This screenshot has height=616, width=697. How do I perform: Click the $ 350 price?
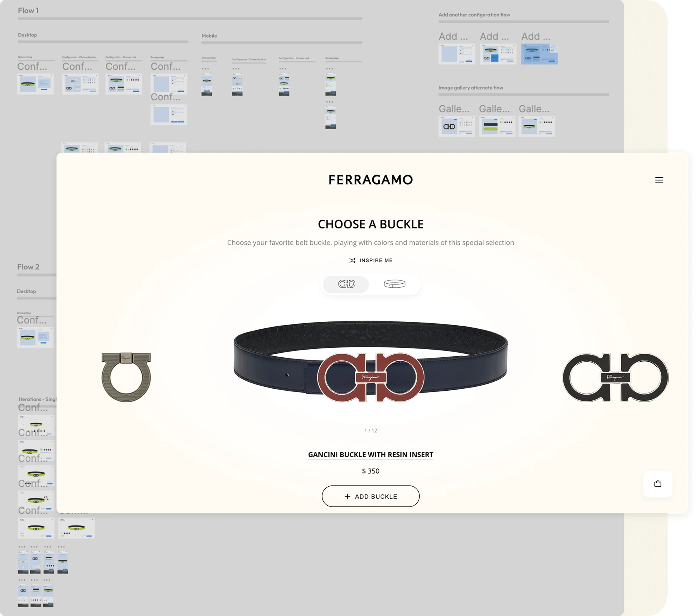point(371,471)
